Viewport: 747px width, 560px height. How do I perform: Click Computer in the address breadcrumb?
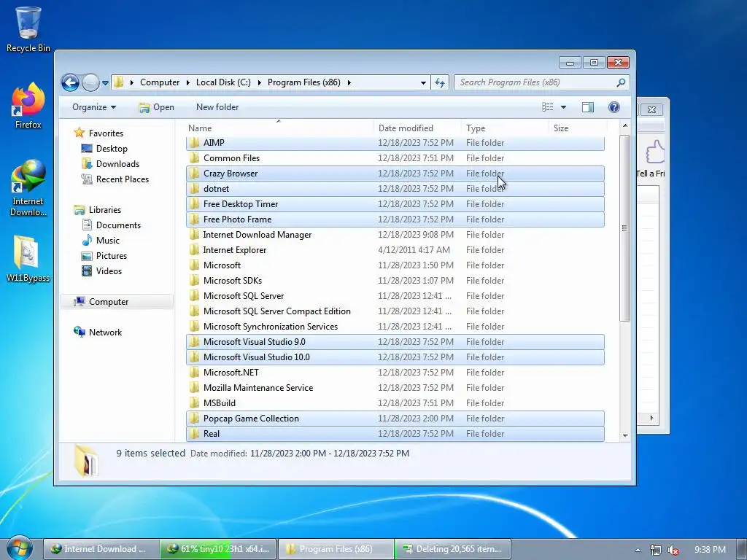(x=160, y=83)
